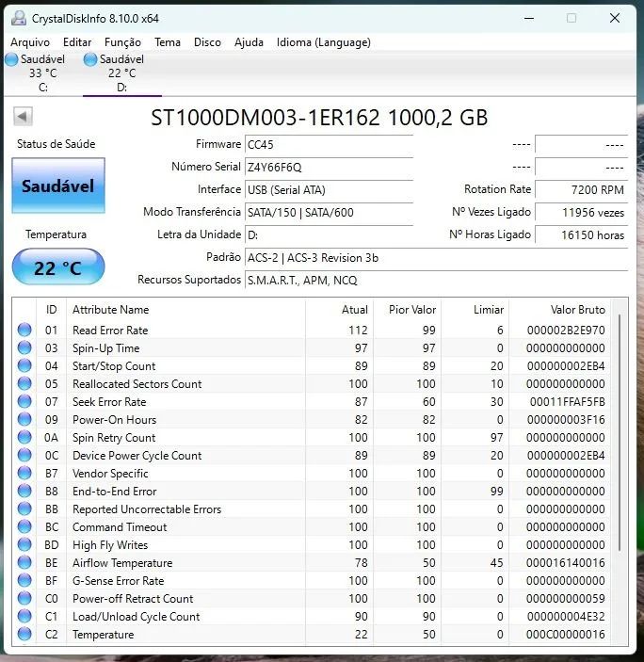The image size is (644, 662).
Task: Click status orb for End-to-End Error
Action: click(x=24, y=491)
